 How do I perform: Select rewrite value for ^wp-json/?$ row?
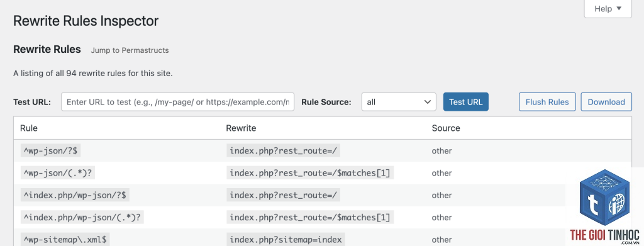[x=283, y=151]
